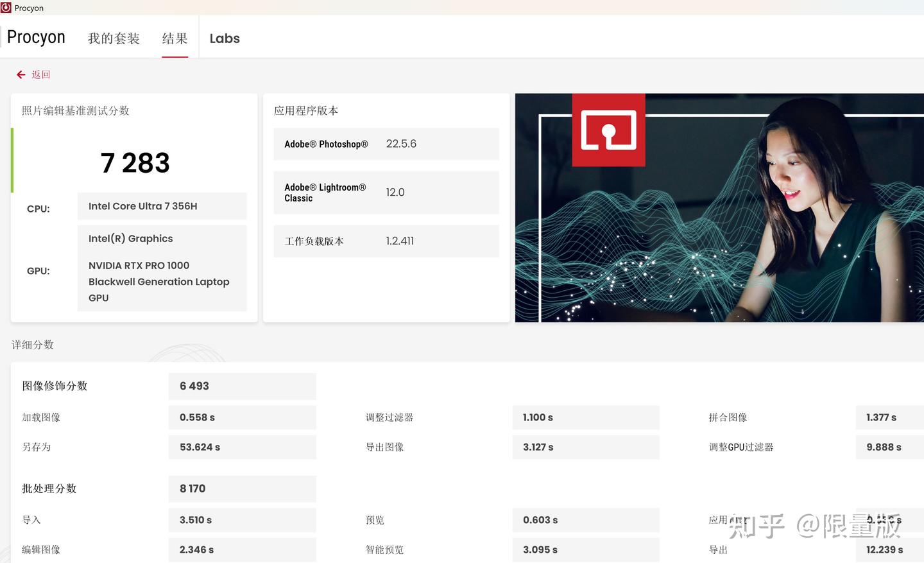This screenshot has height=563, width=924.
Task: Click the photo editing benchmark banner image
Action: point(719,208)
